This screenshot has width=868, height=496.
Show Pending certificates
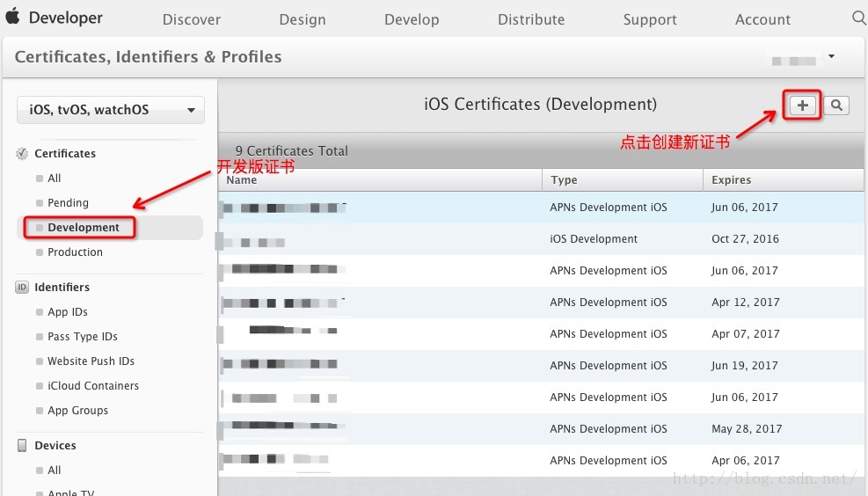[x=68, y=202]
